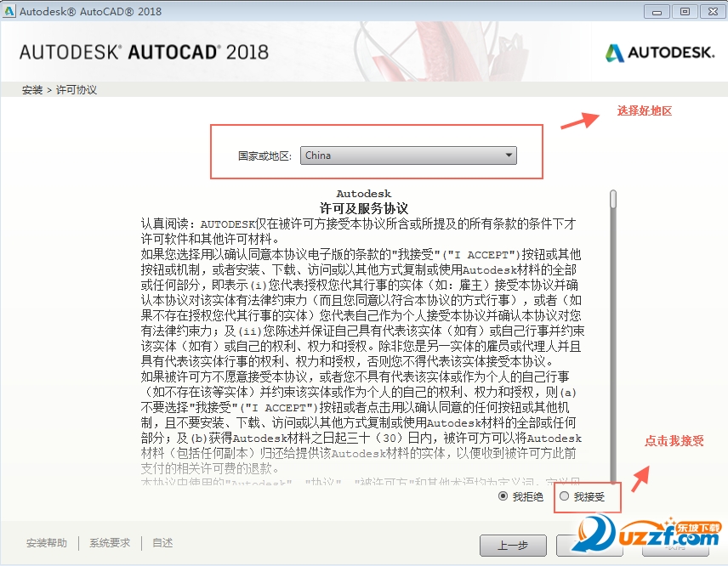
Task: Click the AUTODESK AUTOCAD 2018 banner title
Action: (144, 52)
